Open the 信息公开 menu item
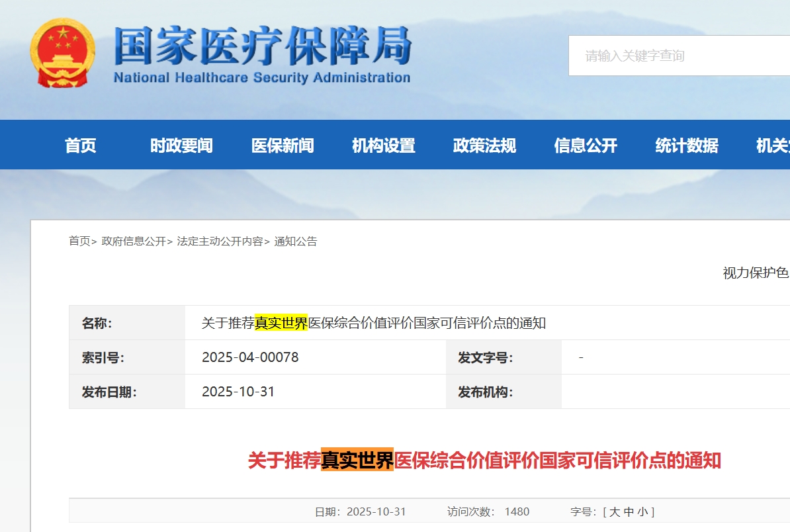Screen dimensions: 790x532 [586, 146]
